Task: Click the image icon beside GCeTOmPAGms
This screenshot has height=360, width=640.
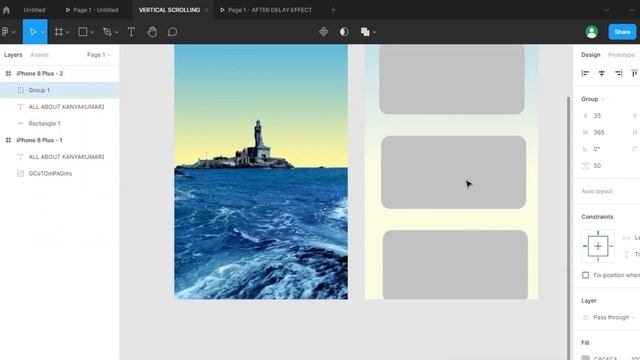Action: 20,173
